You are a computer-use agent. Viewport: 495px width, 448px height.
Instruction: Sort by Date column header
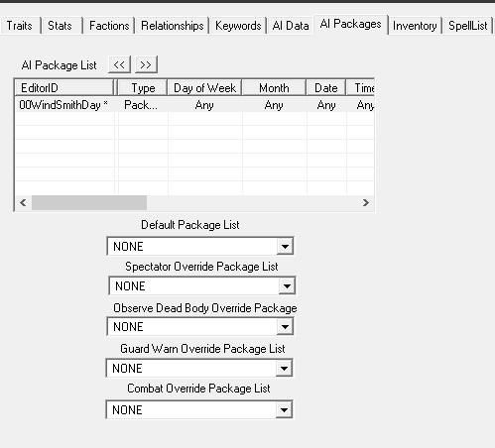coord(326,88)
